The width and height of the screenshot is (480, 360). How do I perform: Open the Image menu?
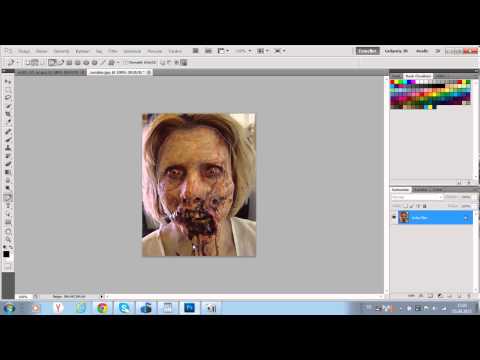pos(61,51)
